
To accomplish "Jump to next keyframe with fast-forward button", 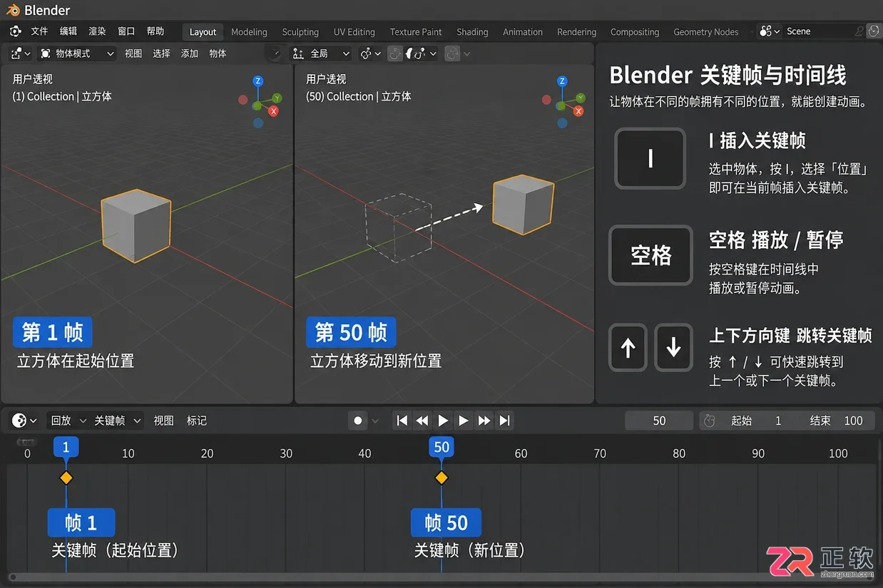I will tap(484, 421).
